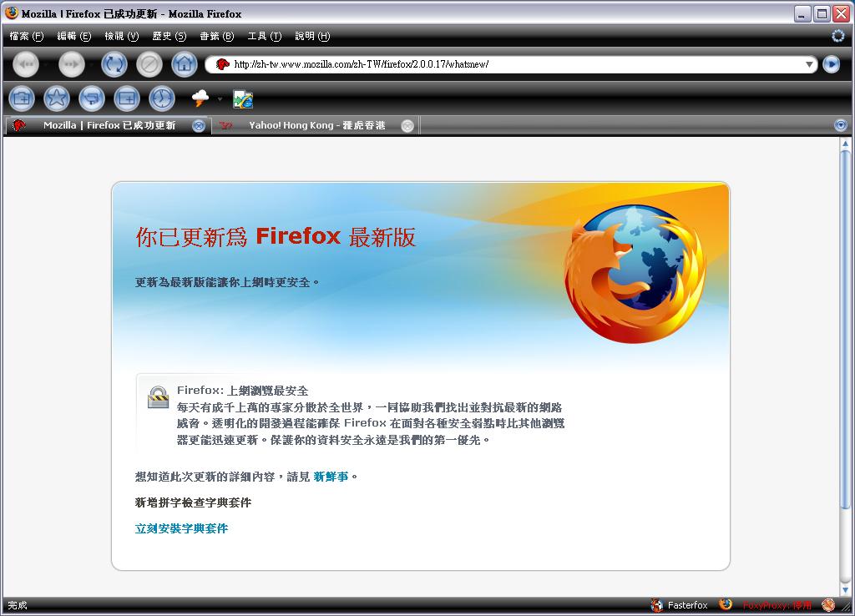This screenshot has width=855, height=616.
Task: Click the Firefox icon in title bar
Action: pos(12,13)
